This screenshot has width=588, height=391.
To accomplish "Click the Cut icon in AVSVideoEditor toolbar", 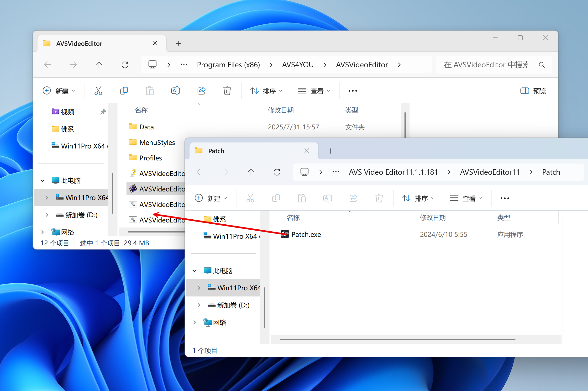I will click(98, 91).
